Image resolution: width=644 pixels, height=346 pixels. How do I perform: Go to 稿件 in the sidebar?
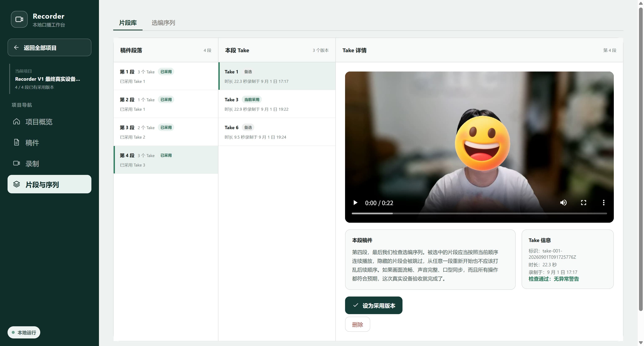(49, 143)
